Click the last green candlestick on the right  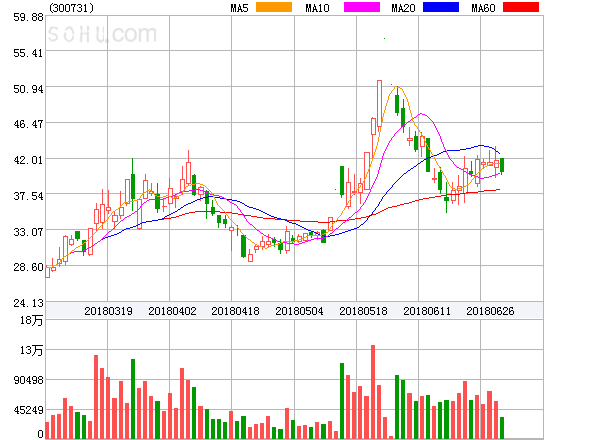coord(502,165)
